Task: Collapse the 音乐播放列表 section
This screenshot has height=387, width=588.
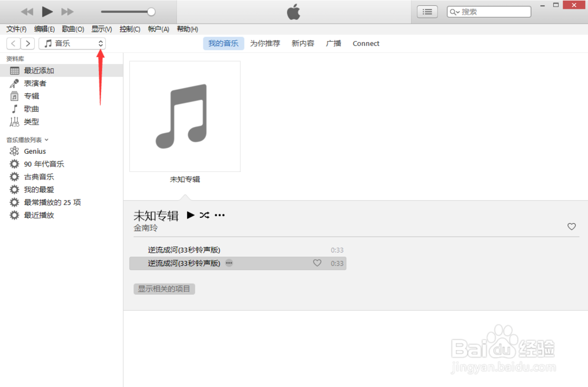Action: 46,140
